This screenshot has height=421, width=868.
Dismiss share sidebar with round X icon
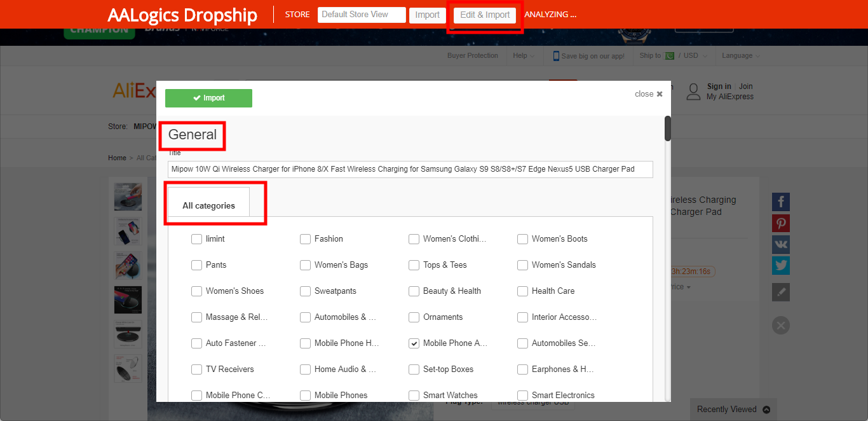point(781,326)
